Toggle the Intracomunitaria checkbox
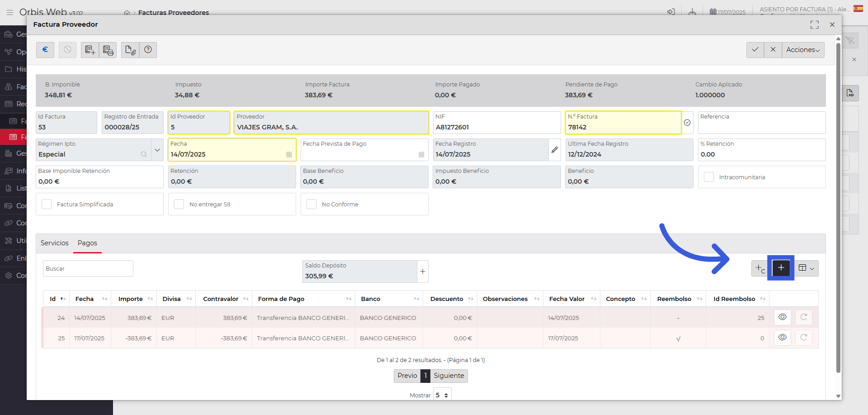868x415 pixels. pyautogui.click(x=709, y=177)
